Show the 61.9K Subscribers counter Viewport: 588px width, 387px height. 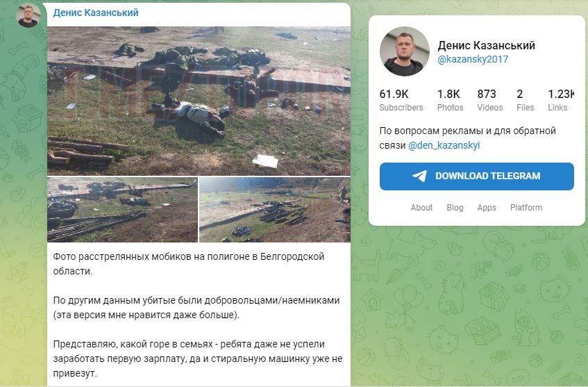pos(401,100)
